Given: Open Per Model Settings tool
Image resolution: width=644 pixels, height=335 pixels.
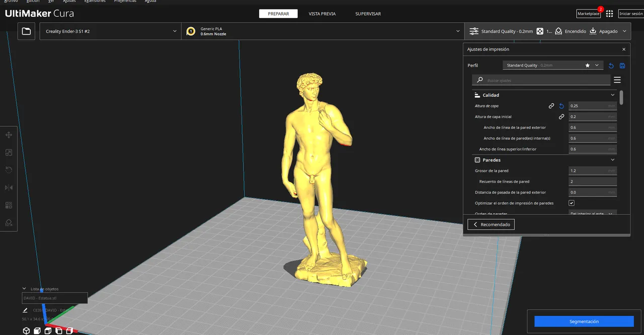Looking at the screenshot, I should pos(9,205).
